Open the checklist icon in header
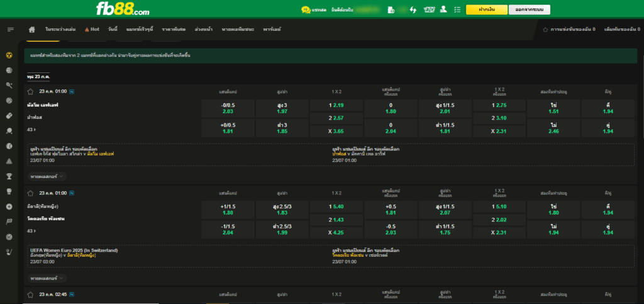Image resolution: width=644 pixels, height=304 pixels. coord(457,9)
